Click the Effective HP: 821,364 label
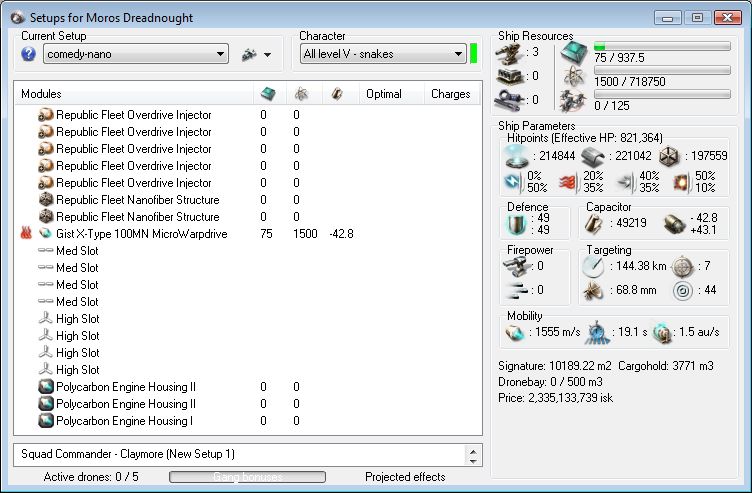The height and width of the screenshot is (493, 752). point(606,138)
